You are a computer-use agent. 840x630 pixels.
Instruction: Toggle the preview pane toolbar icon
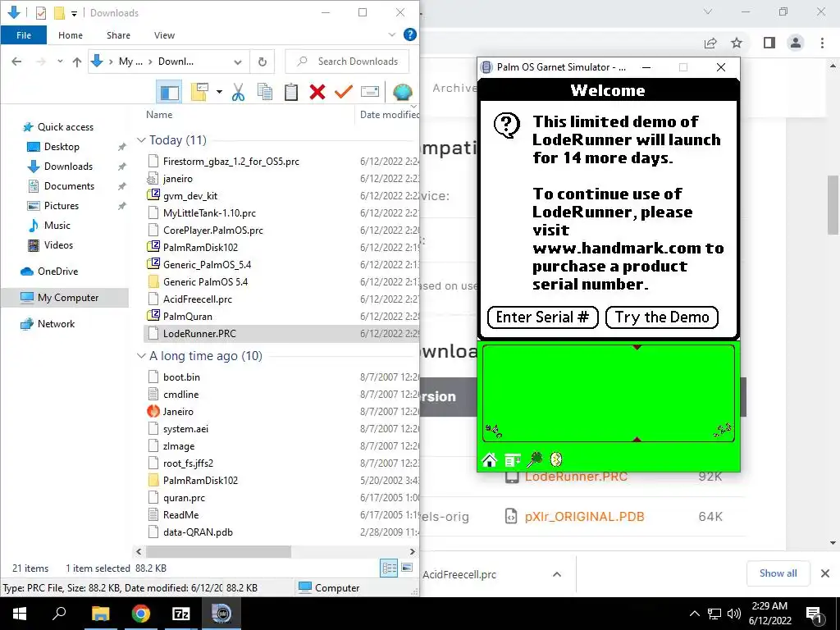(x=169, y=92)
